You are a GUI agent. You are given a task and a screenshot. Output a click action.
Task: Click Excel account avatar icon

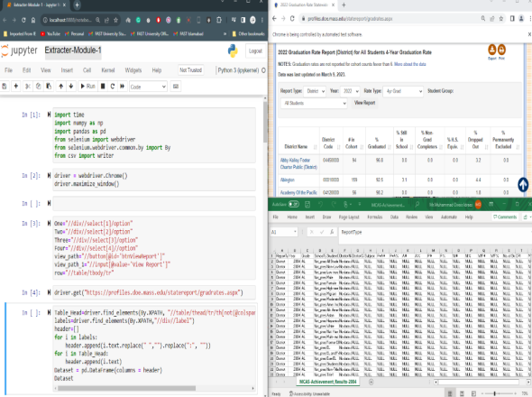[478, 205]
